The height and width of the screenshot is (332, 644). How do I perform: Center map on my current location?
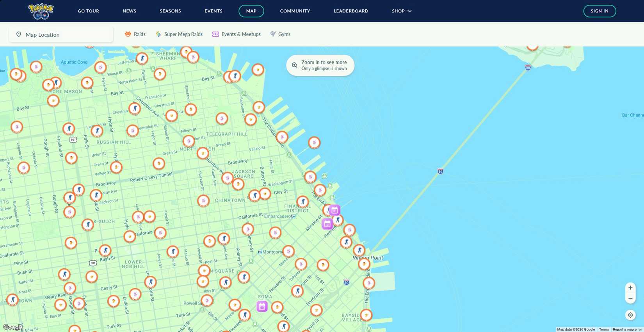[x=630, y=315]
